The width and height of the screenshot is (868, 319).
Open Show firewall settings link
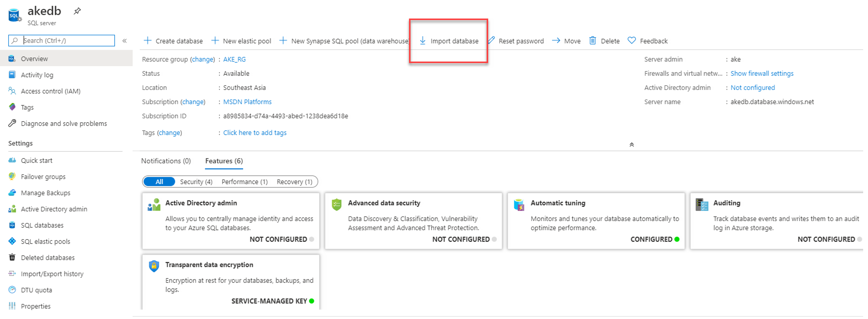click(x=762, y=73)
